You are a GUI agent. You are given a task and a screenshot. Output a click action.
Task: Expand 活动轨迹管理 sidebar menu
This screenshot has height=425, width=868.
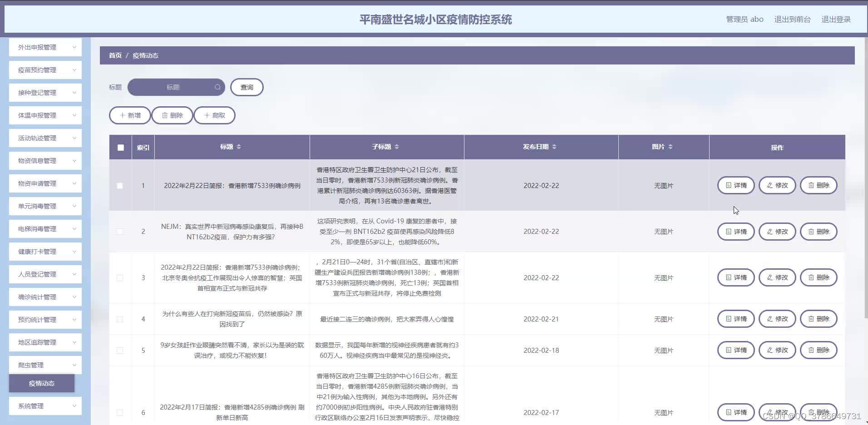(45, 138)
